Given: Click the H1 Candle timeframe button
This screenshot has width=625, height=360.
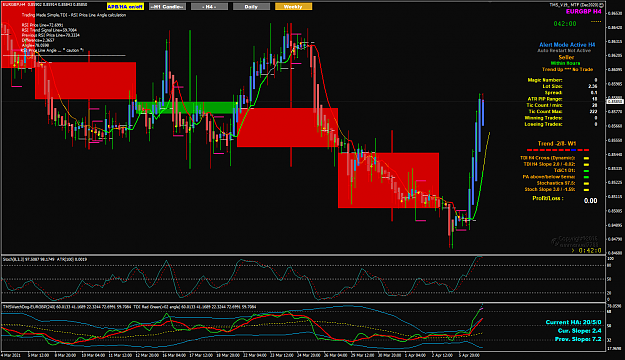Looking at the screenshot, I should pyautogui.click(x=167, y=7).
